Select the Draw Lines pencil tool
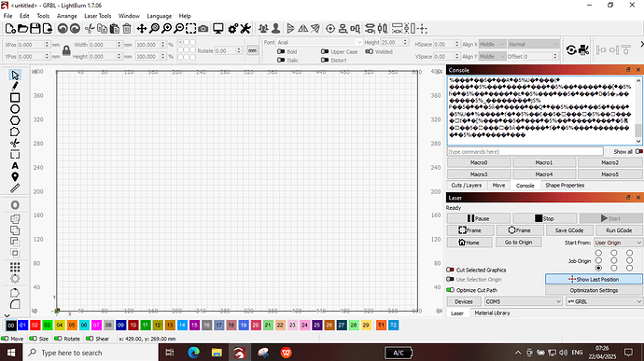The height and width of the screenshot is (361, 644). tap(15, 86)
